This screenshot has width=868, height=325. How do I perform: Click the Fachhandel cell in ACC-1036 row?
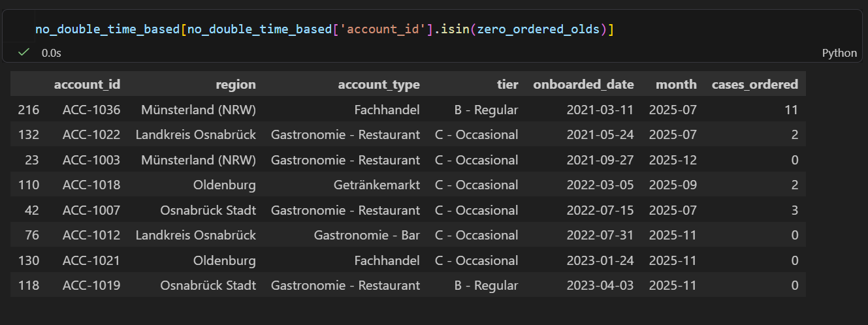[x=387, y=110]
